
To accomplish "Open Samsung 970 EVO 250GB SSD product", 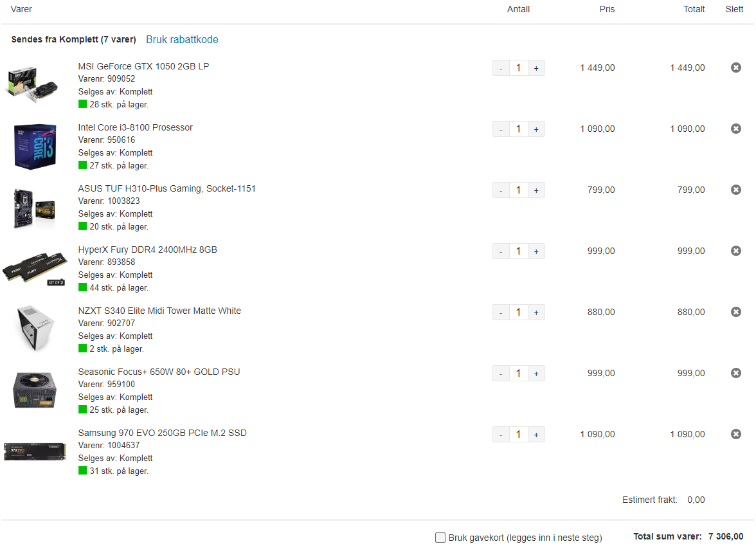I will coord(163,433).
